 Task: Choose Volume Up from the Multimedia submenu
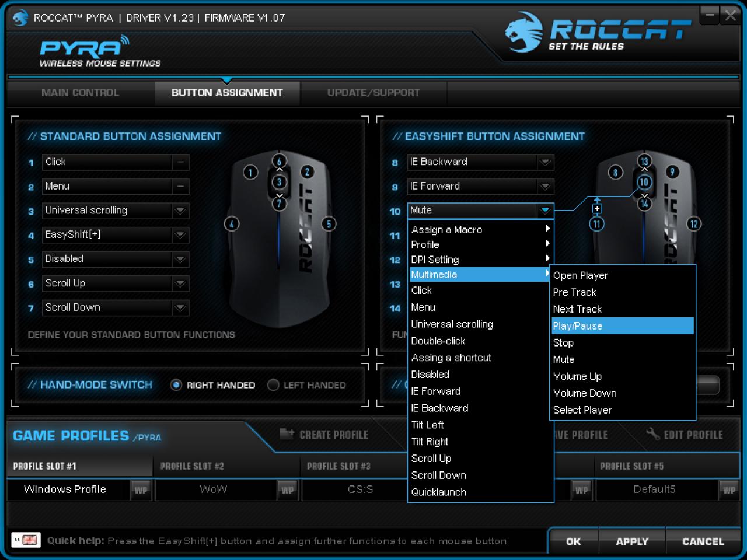623,376
